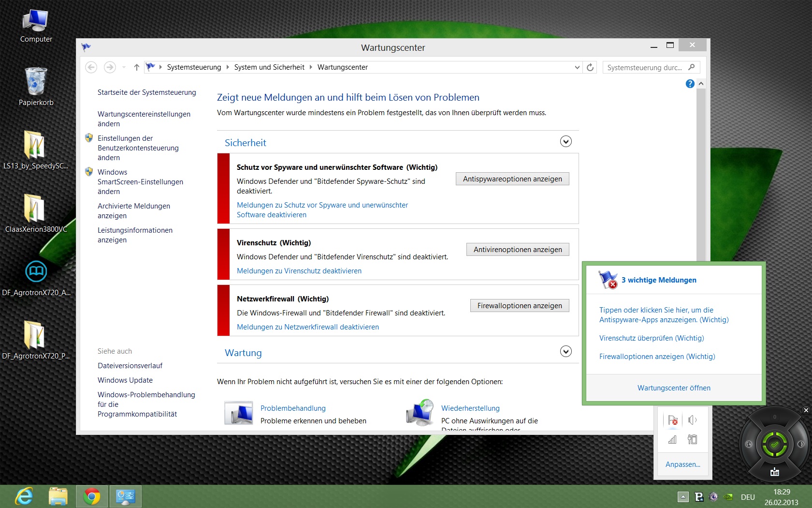
Task: Select the LS13_by_SpeedySC folder icon
Action: (x=35, y=150)
